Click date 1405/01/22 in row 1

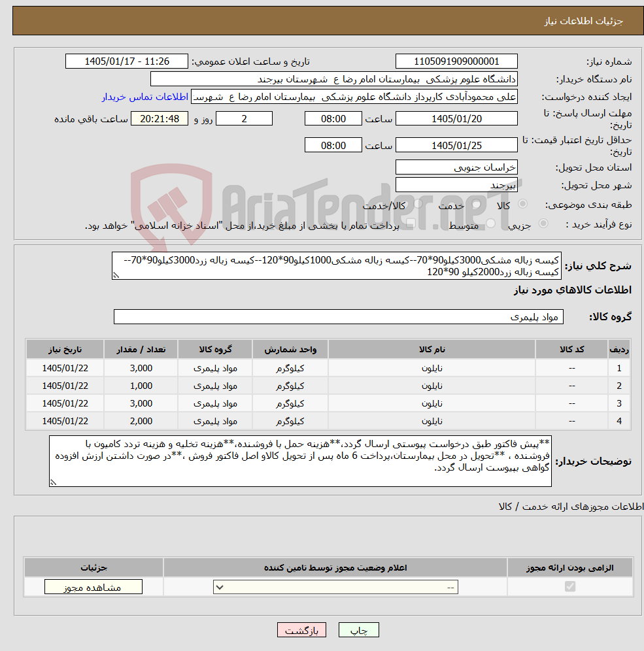(x=65, y=368)
